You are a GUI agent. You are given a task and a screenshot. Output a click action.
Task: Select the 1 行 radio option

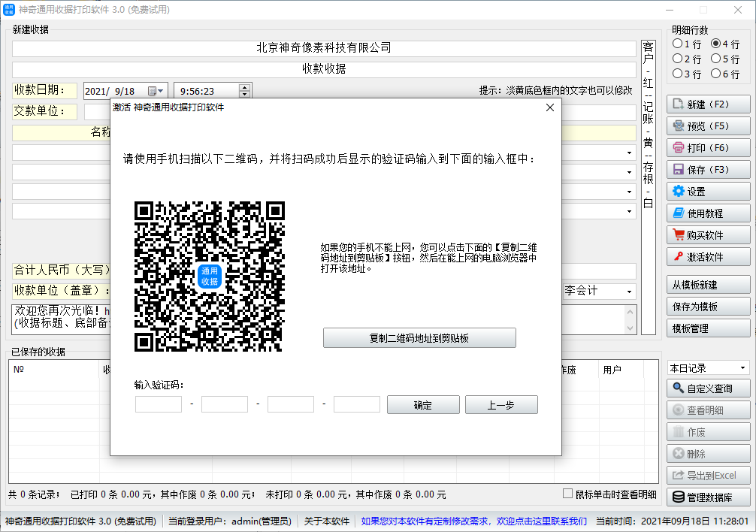pos(677,44)
